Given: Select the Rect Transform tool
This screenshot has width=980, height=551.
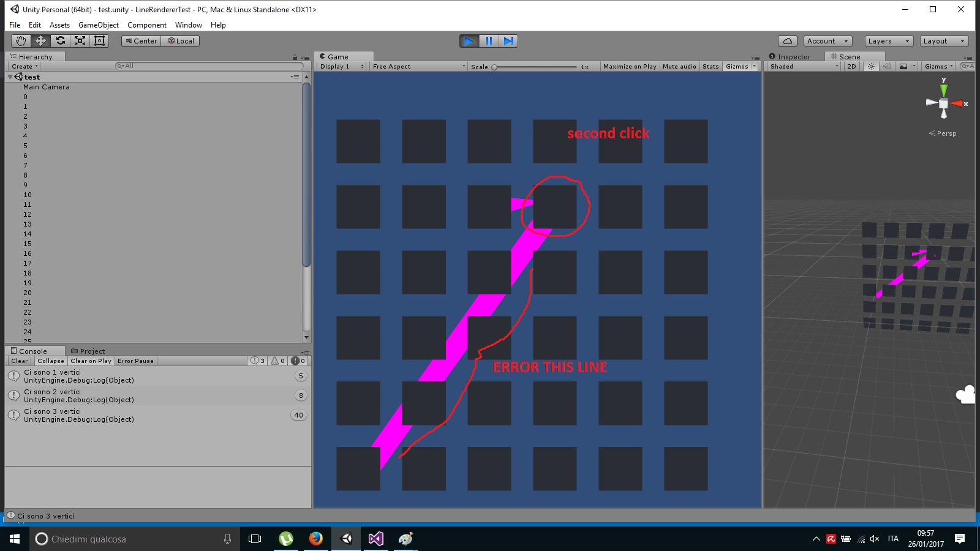Looking at the screenshot, I should pos(99,40).
